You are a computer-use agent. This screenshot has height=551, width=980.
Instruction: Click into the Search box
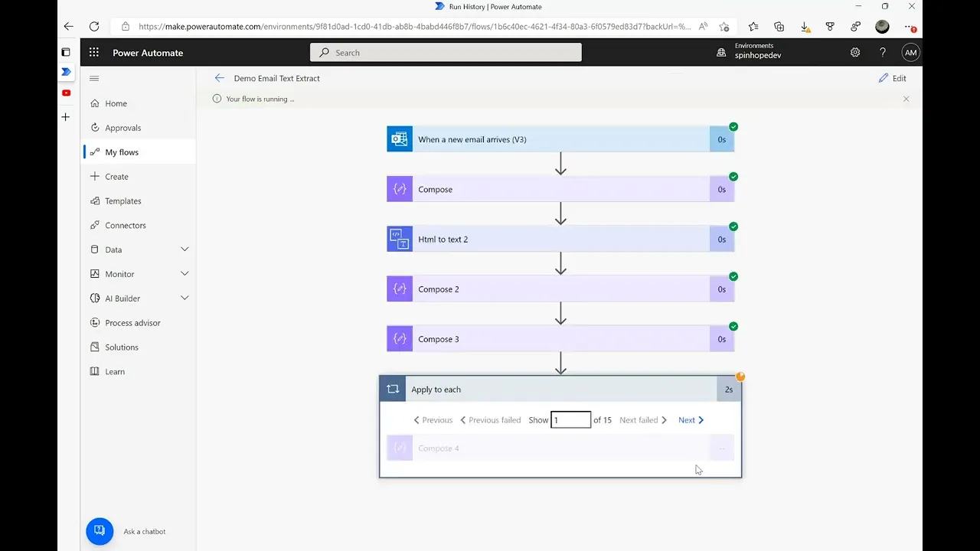coord(446,53)
